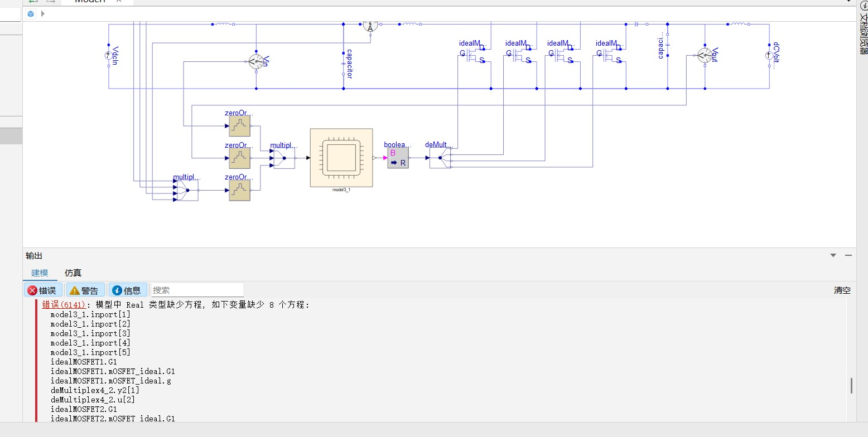Select the Vin voltmeter component
The image size is (868, 437).
255,62
